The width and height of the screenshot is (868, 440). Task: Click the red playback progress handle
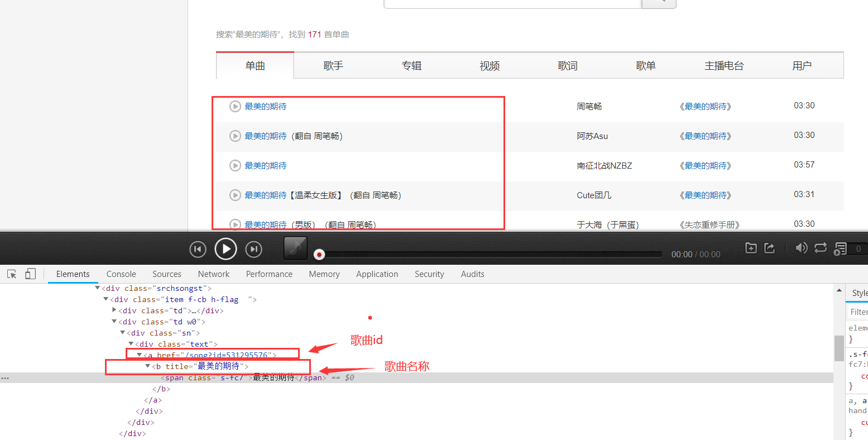[x=319, y=255]
